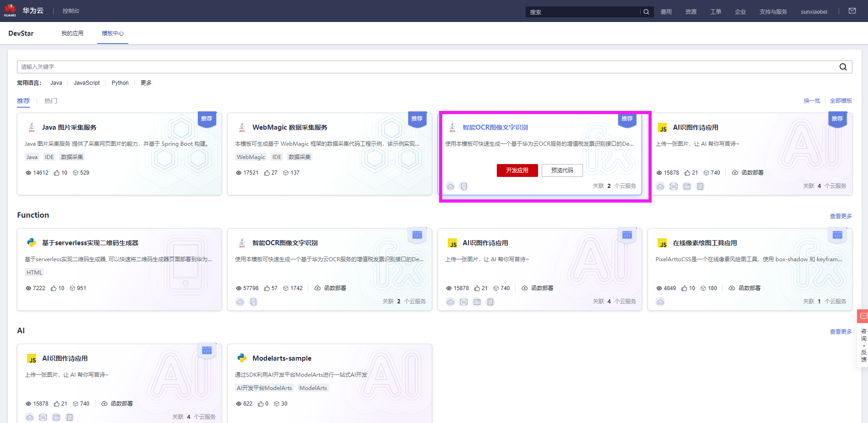
Task: Click the code badge on the Function section AI识图作诗应用 card
Action: [627, 235]
